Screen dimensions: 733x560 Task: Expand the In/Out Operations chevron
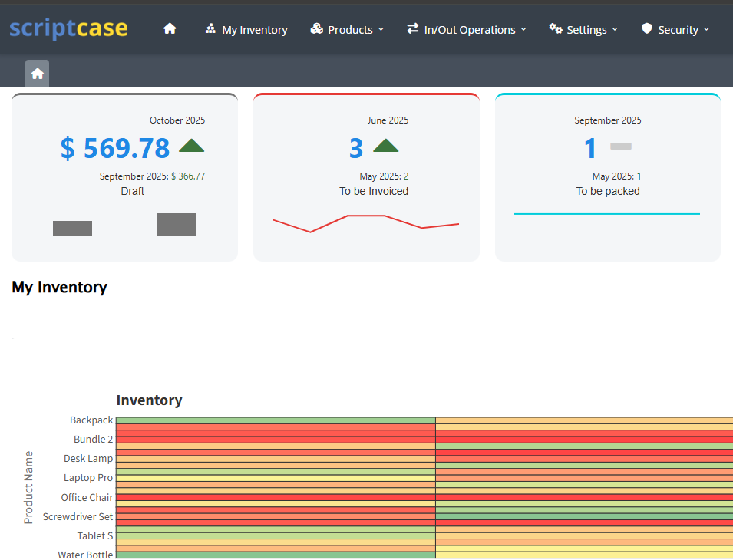523,30
